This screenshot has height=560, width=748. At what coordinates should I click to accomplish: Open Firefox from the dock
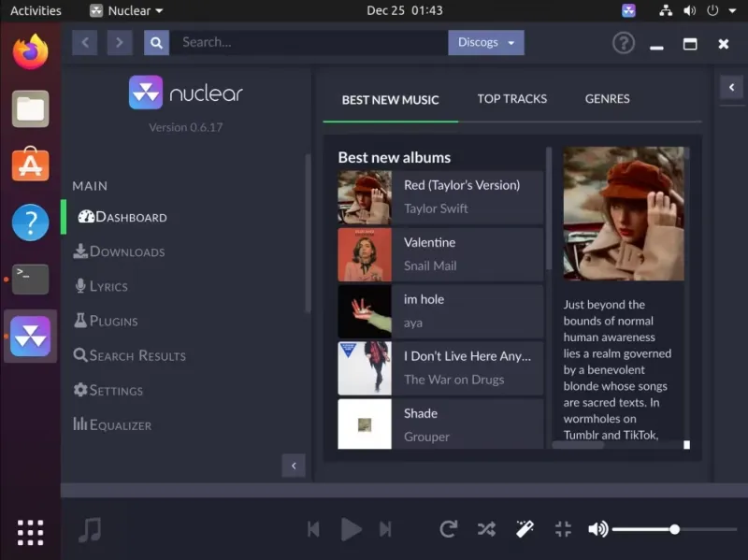[31, 52]
